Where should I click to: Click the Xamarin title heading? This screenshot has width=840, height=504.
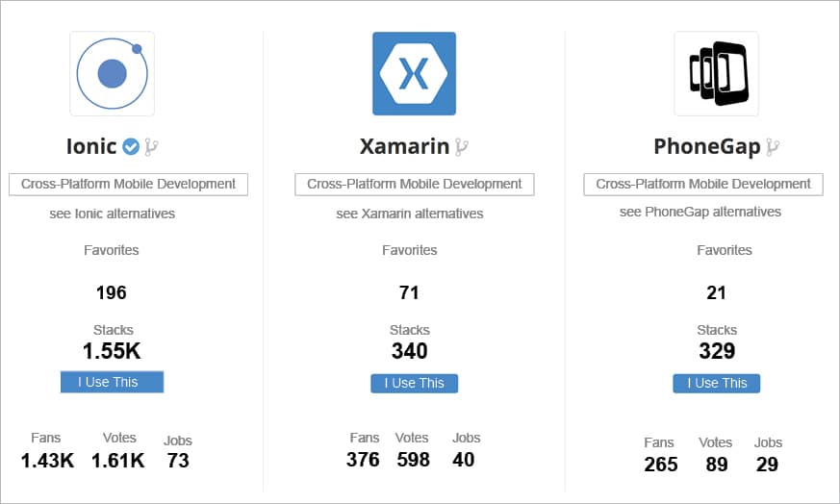404,147
